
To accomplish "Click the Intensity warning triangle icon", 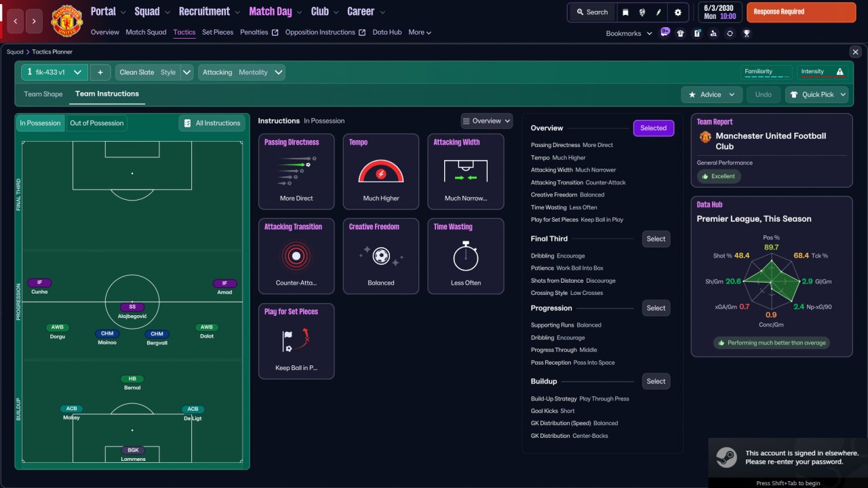I will pyautogui.click(x=840, y=72).
